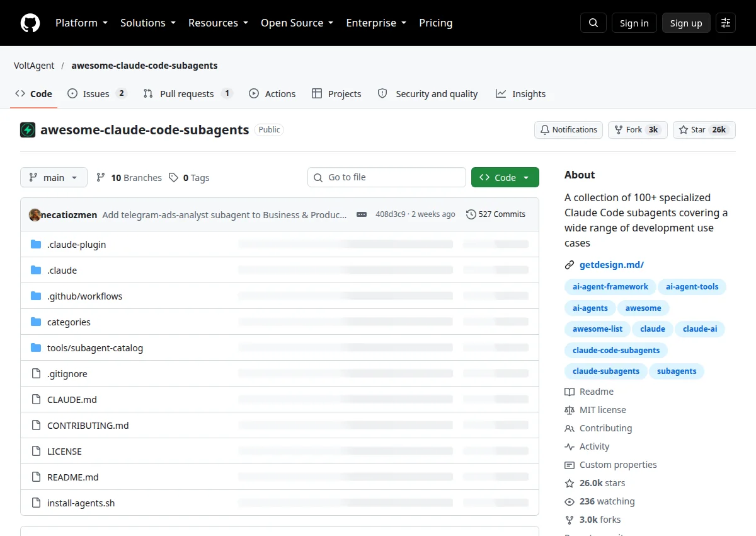The height and width of the screenshot is (536, 756).
Task: Open the Pricing page
Action: (x=435, y=23)
